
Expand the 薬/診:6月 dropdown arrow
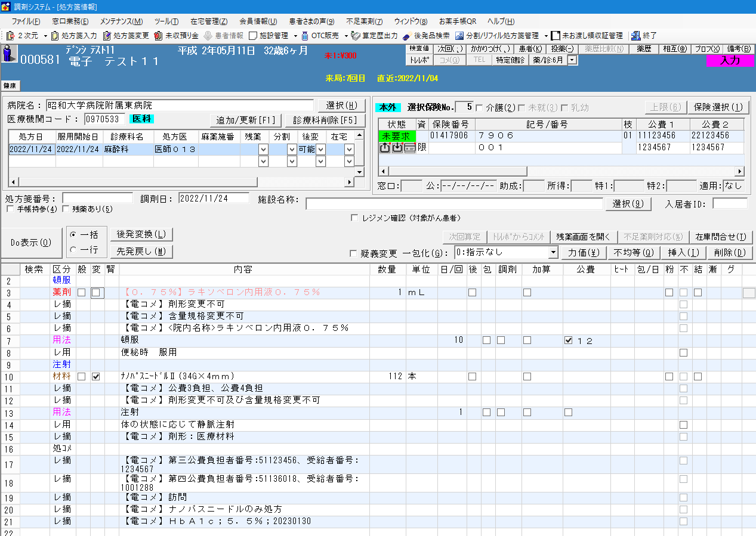[x=572, y=60]
